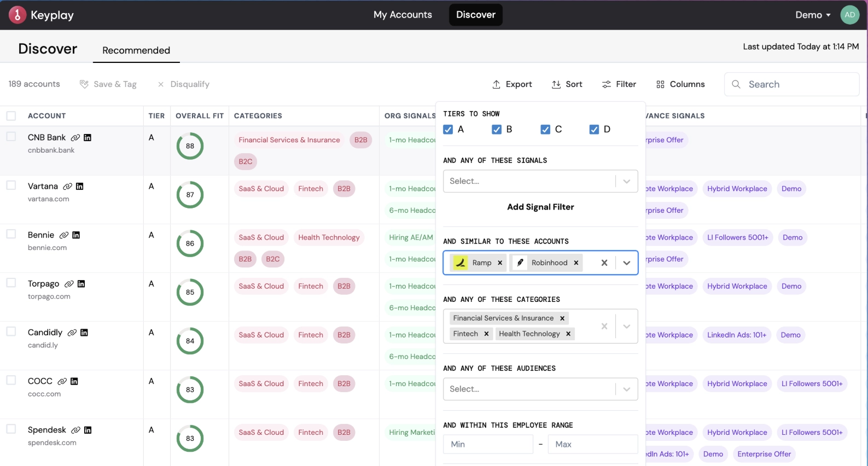Open the Sort options

tap(567, 84)
